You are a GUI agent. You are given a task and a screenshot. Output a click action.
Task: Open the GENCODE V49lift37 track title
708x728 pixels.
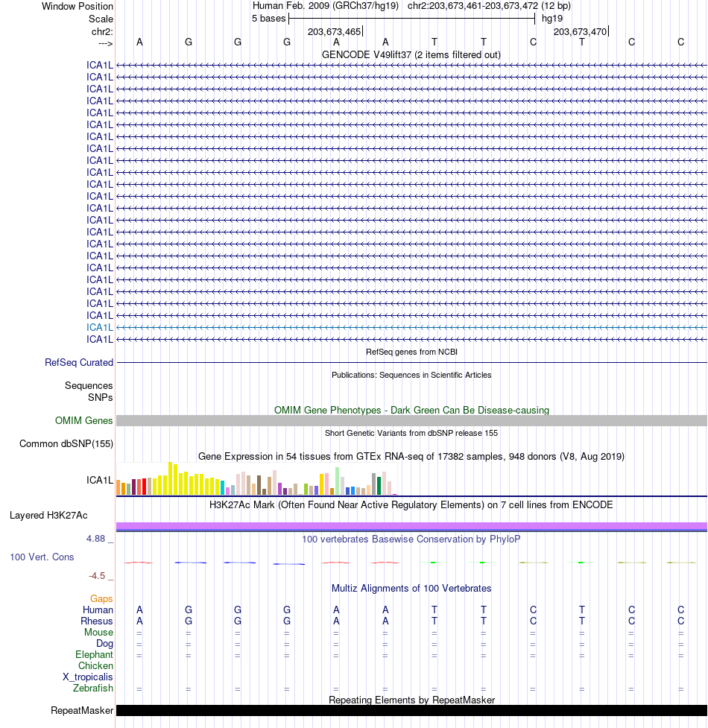coord(411,55)
